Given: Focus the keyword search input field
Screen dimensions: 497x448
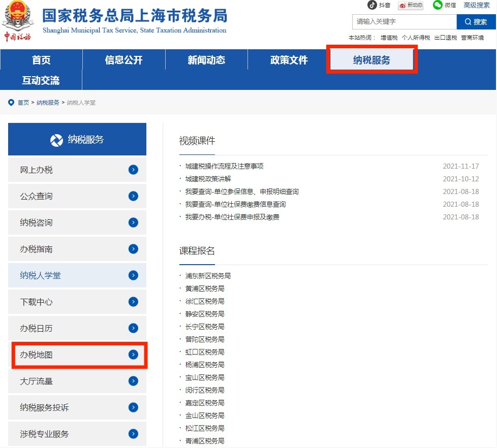Looking at the screenshot, I should click(404, 22).
